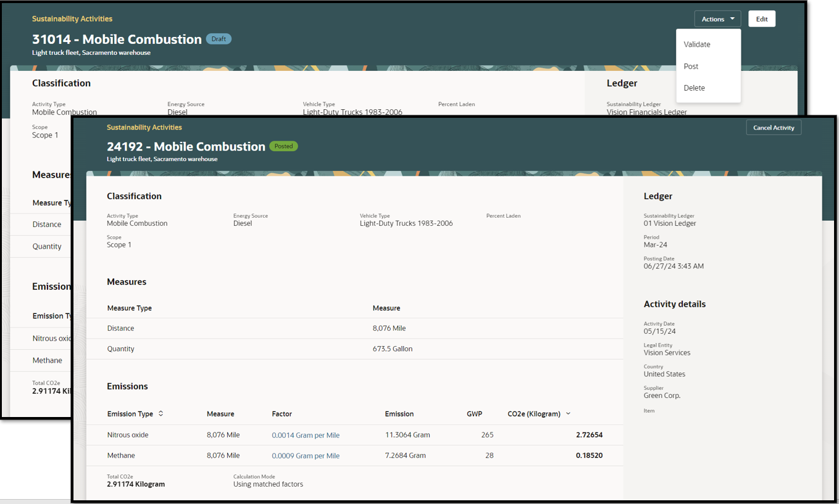
Task: Click Nitrous oxide in the 24192 emissions table
Action: coord(128,435)
